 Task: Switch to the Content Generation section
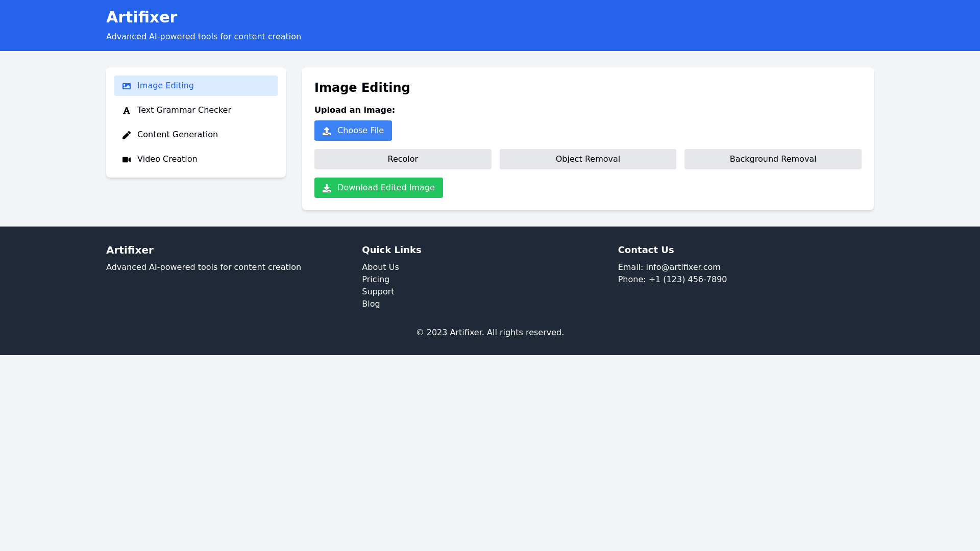point(177,135)
